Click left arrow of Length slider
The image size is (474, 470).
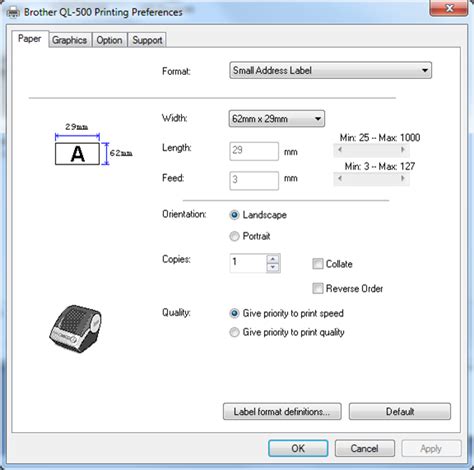[x=340, y=150]
